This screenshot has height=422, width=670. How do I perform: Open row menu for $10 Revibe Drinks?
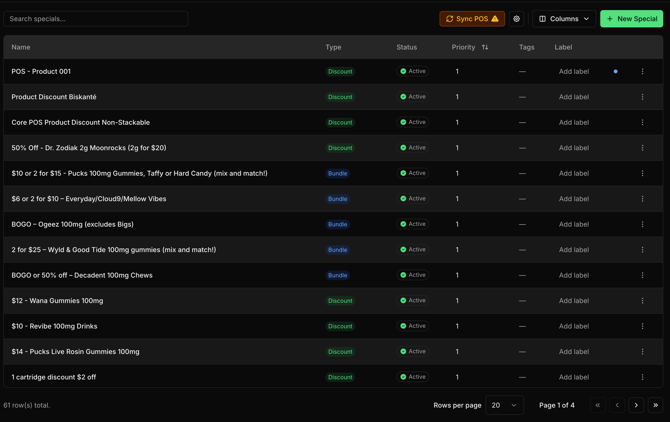(642, 326)
